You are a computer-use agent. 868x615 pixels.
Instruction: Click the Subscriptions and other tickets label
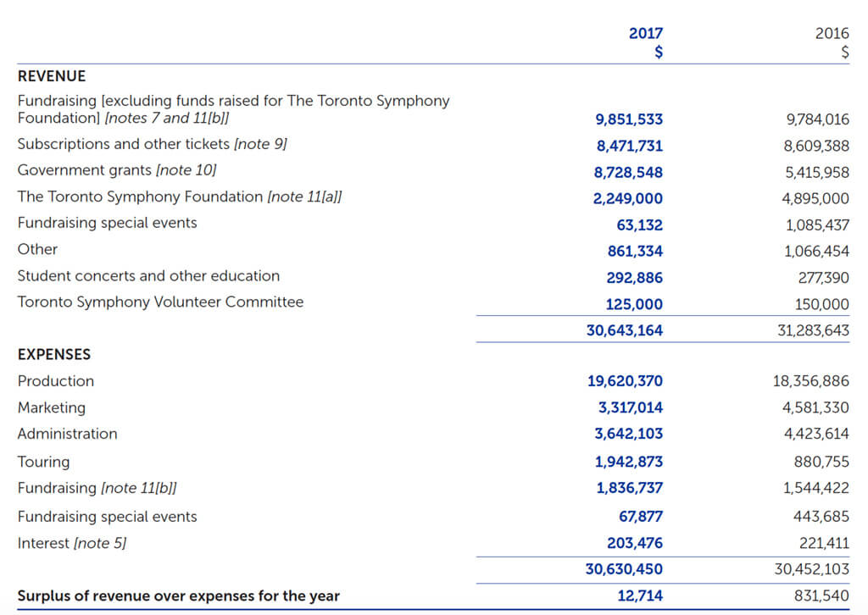point(152,144)
